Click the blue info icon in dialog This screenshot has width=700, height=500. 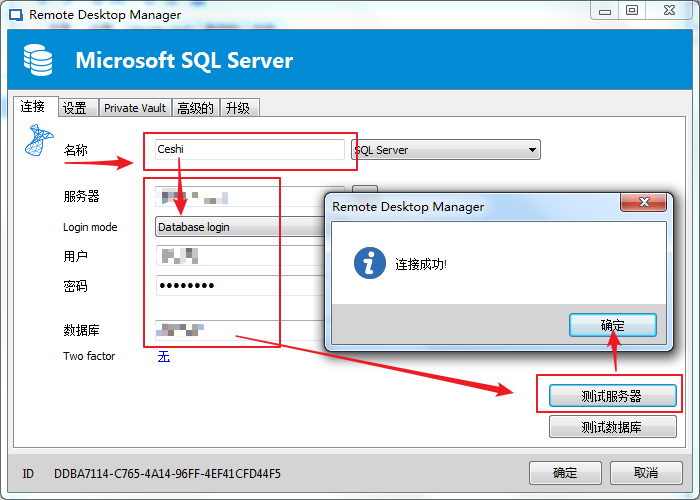coord(370,263)
